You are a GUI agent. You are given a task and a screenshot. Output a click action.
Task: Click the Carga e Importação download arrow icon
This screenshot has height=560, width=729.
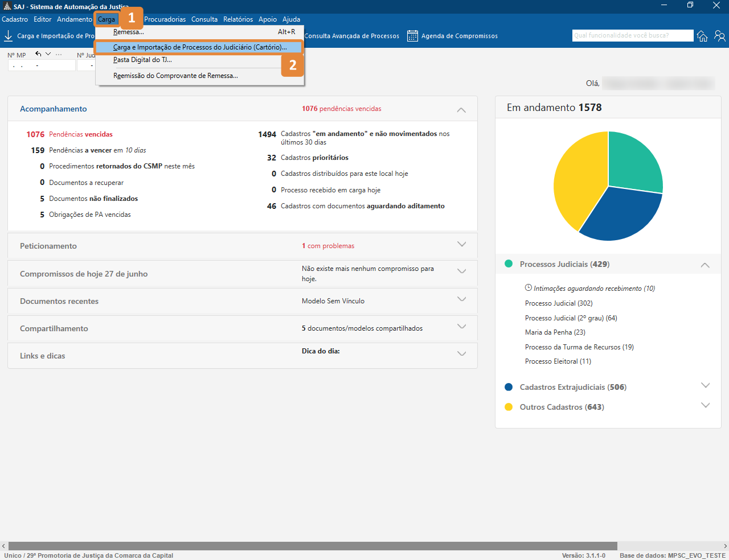click(x=9, y=36)
